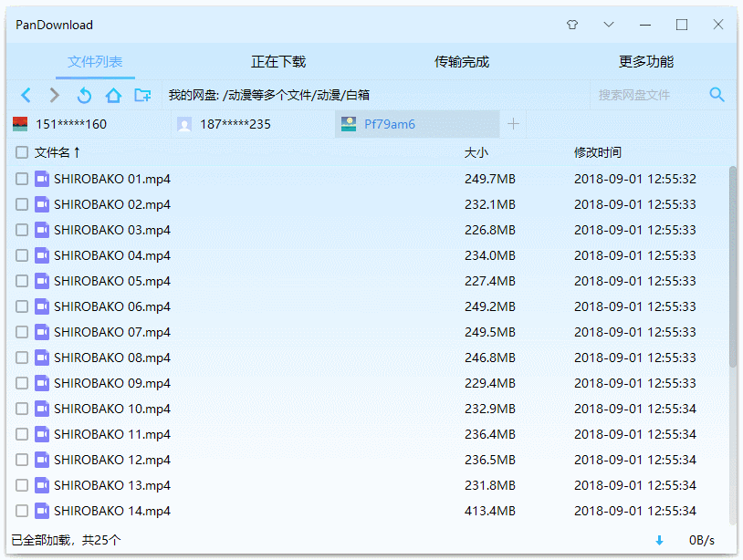Open the title bar dropdown chevron

tap(608, 25)
